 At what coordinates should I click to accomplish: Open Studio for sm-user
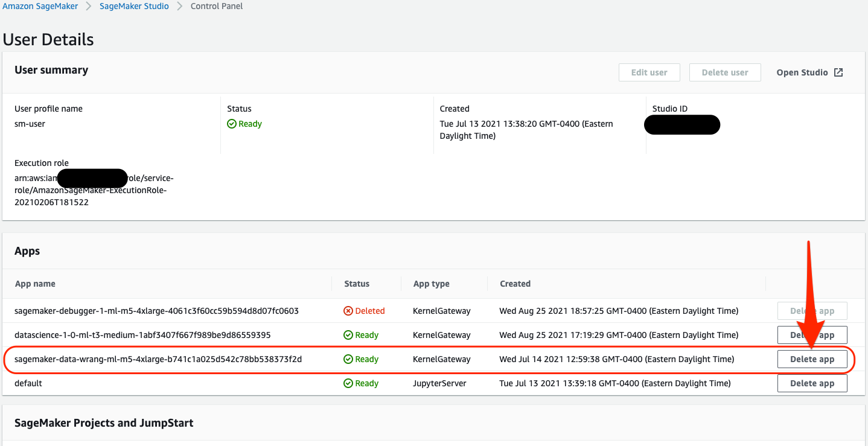809,72
